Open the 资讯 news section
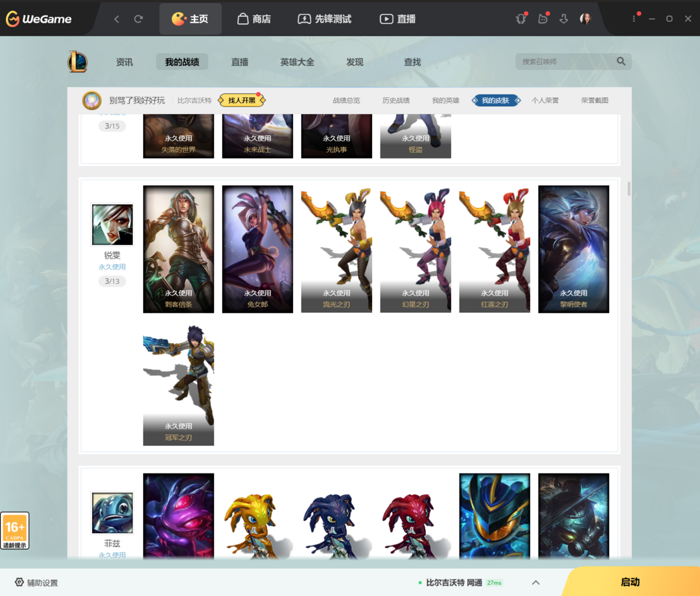The image size is (700, 596). point(124,62)
